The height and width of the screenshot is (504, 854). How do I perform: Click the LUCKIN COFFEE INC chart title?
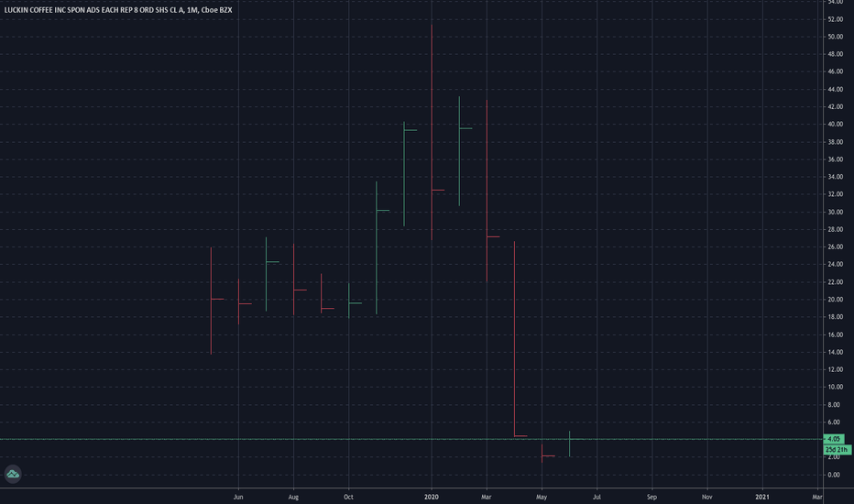pos(118,10)
